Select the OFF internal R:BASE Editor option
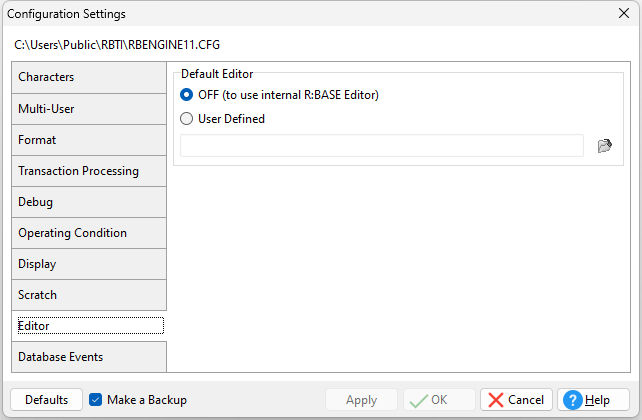 (279, 95)
